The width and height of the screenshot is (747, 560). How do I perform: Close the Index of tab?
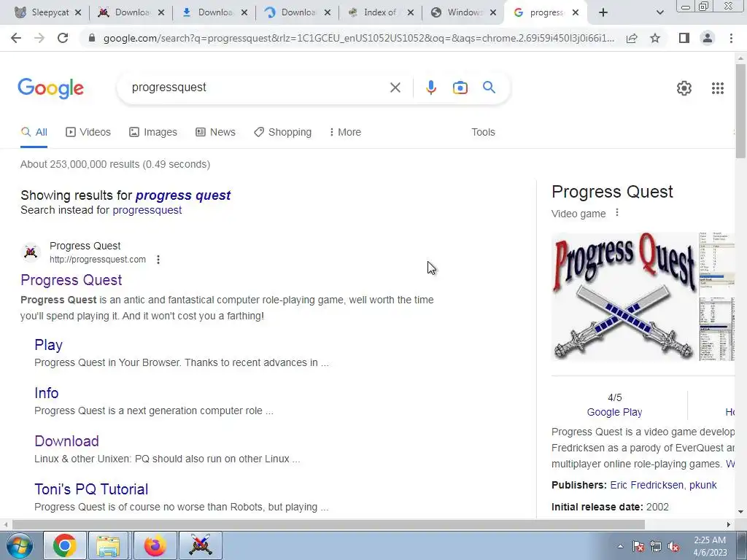pyautogui.click(x=411, y=13)
